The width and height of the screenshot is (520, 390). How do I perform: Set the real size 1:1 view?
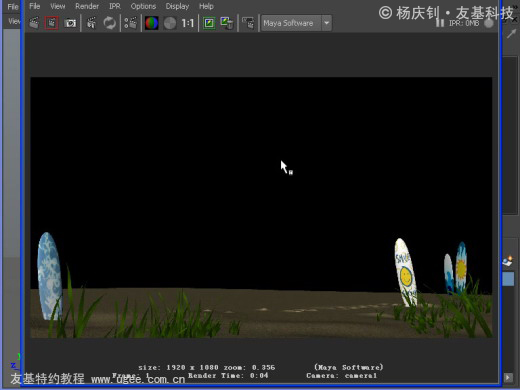(188, 23)
